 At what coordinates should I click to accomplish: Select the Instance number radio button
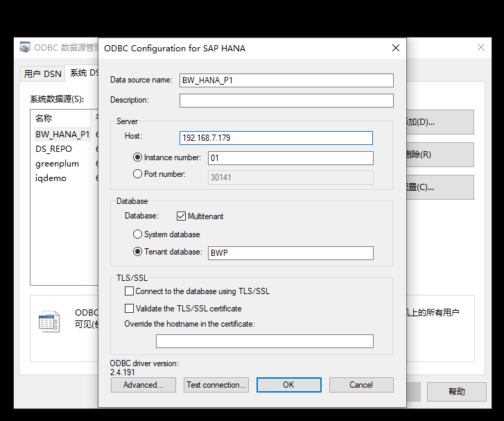coord(137,157)
